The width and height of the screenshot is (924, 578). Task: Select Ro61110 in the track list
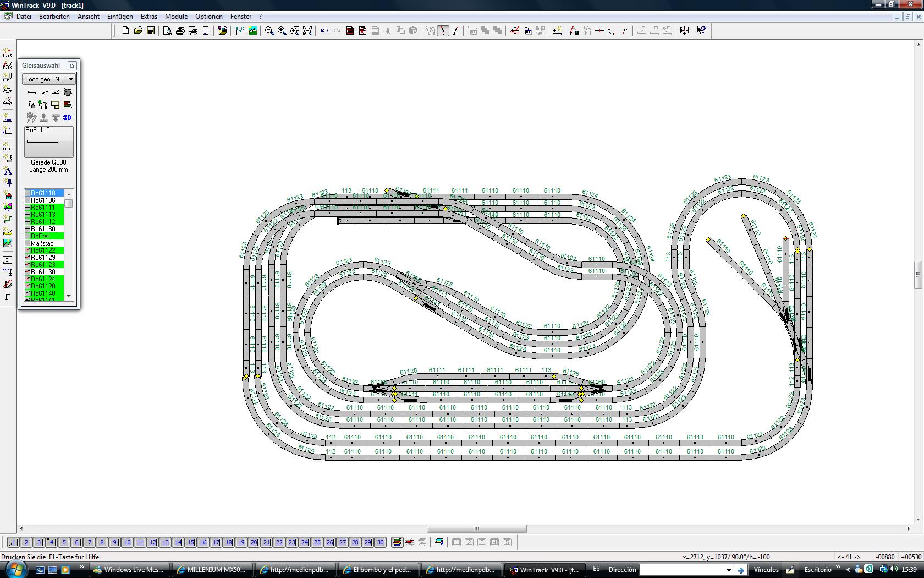(x=44, y=193)
